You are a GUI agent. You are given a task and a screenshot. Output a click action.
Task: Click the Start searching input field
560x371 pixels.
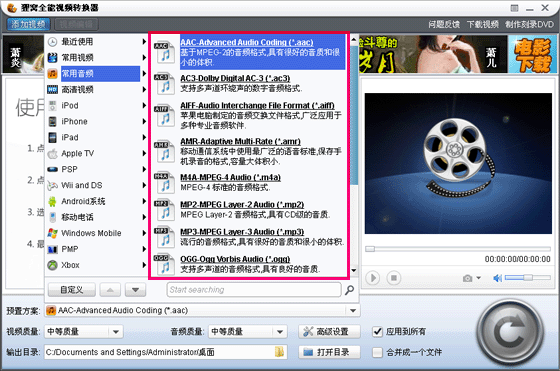[254, 290]
